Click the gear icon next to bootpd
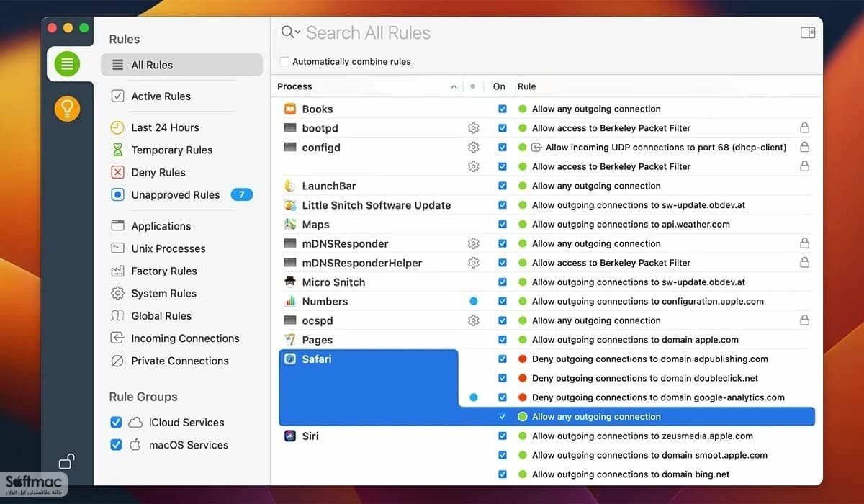864x504 pixels. [x=473, y=128]
